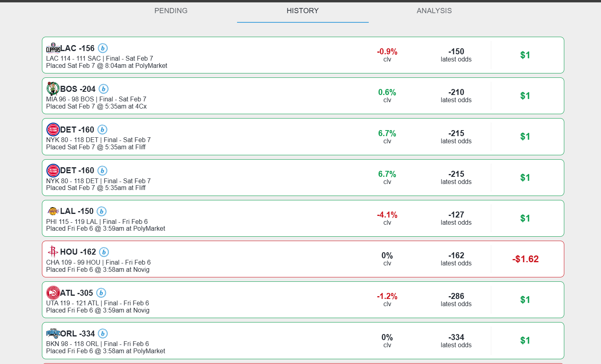Click the circled b icon next to ATL -305
The height and width of the screenshot is (364, 601).
[x=101, y=293]
